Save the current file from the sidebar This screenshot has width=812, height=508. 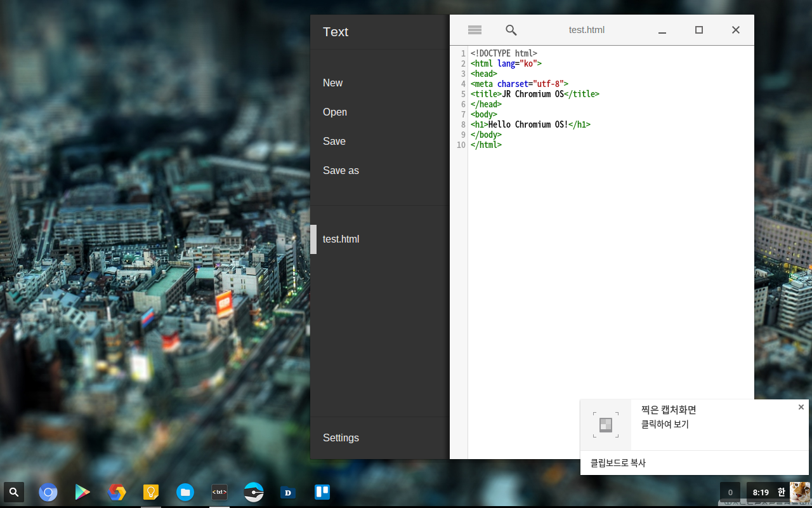(334, 142)
